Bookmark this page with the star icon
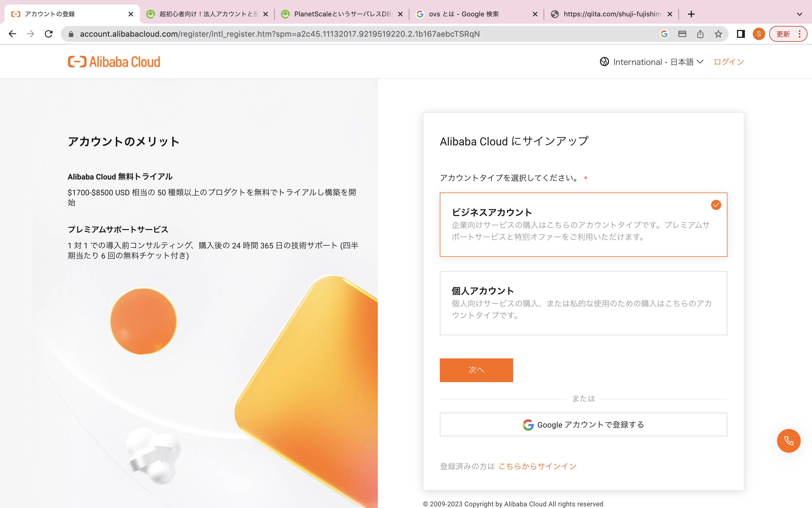Image resolution: width=812 pixels, height=508 pixels. [x=718, y=34]
